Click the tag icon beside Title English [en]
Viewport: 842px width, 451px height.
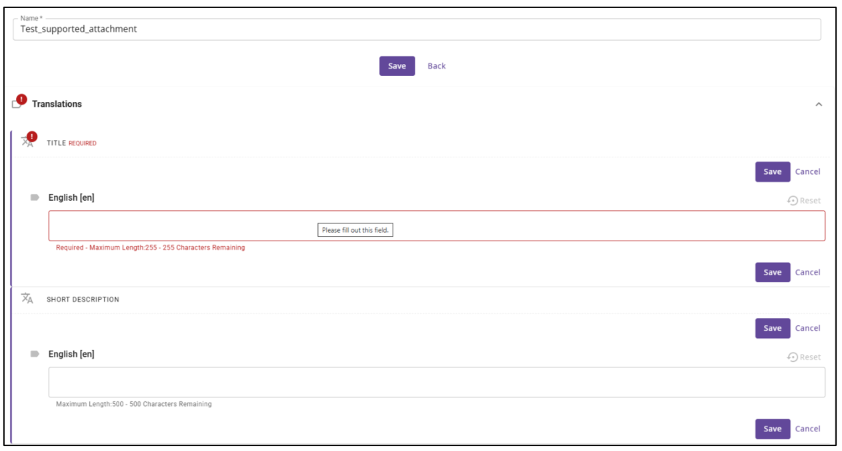[35, 198]
